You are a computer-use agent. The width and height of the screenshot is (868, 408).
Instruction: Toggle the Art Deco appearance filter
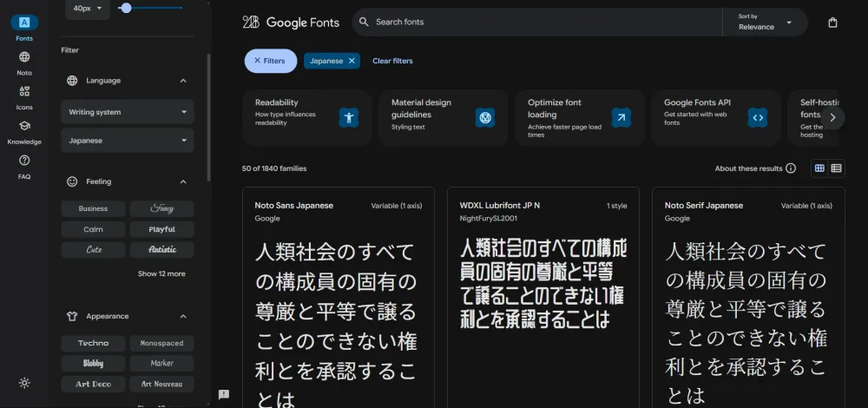pos(93,385)
